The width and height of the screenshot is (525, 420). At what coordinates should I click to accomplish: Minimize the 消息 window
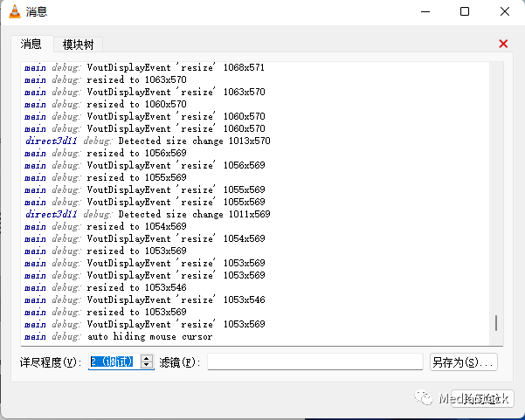[x=425, y=11]
